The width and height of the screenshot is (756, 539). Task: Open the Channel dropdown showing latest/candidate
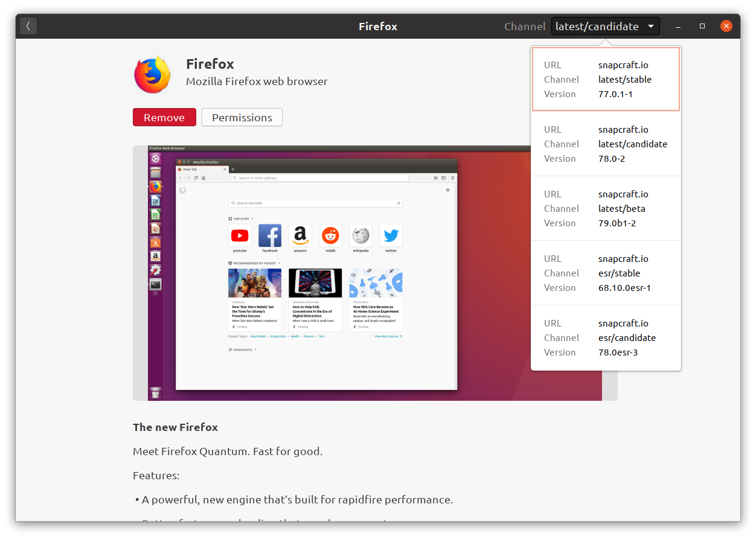click(605, 26)
